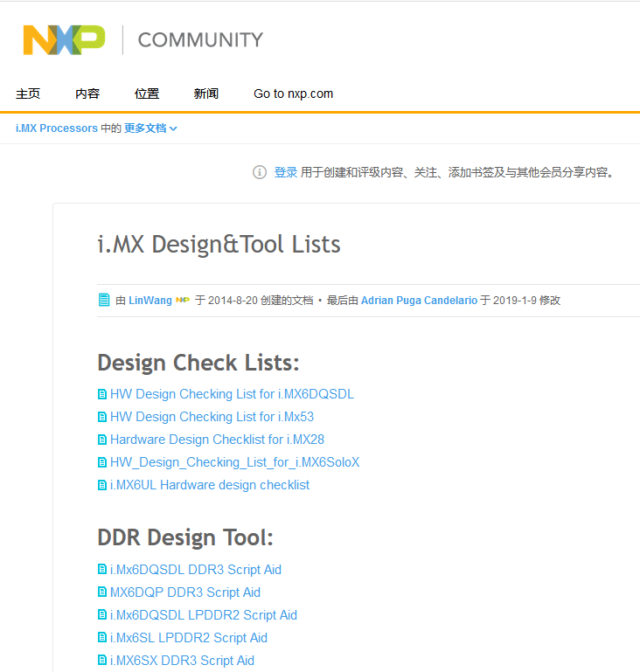This screenshot has width=640, height=672.
Task: Click document icon beside MX6DQP DDR3 Script Aid
Action: coord(102,592)
